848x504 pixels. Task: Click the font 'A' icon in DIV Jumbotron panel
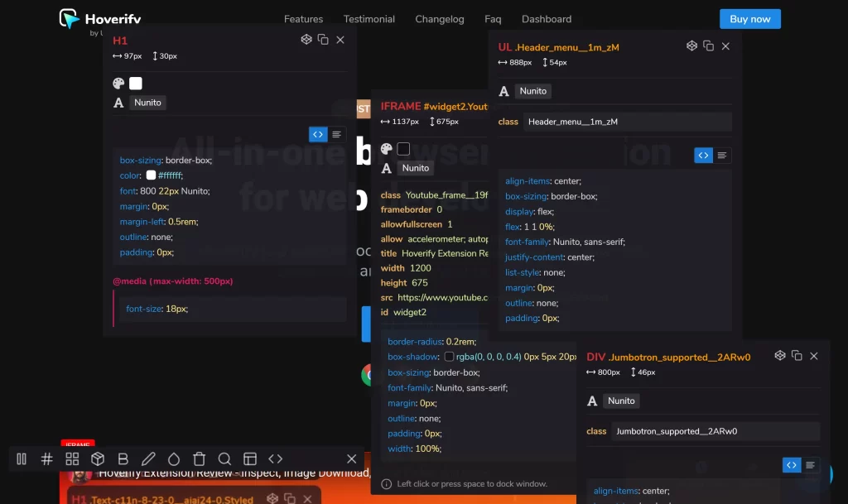592,401
